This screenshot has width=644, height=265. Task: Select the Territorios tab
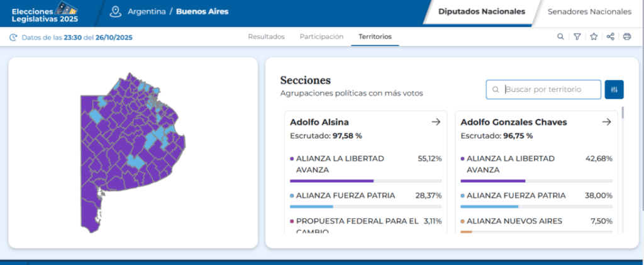pos(375,37)
